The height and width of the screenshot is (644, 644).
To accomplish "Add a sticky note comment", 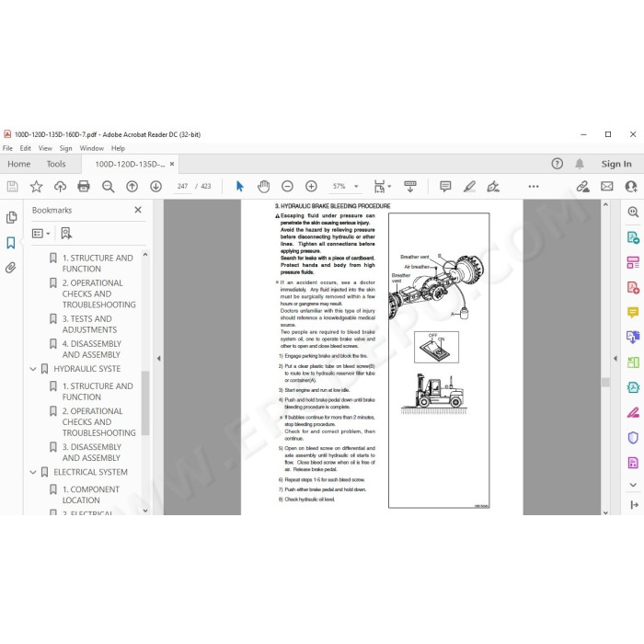I will [445, 187].
